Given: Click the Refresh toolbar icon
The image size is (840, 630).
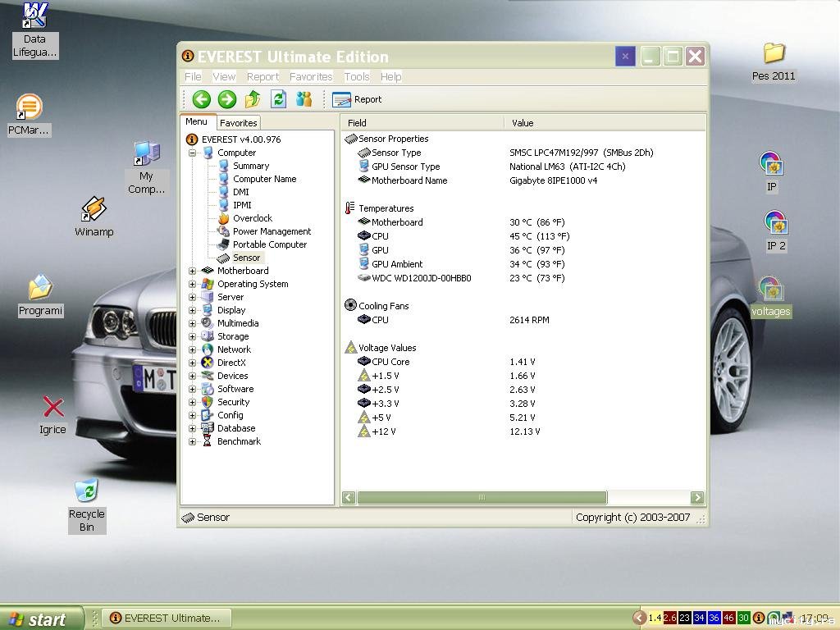Looking at the screenshot, I should (278, 99).
